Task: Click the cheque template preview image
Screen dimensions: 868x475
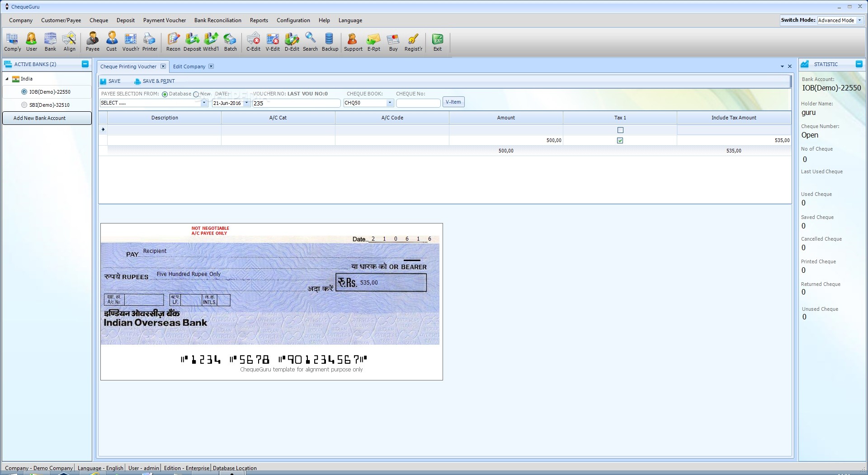Action: 271,302
